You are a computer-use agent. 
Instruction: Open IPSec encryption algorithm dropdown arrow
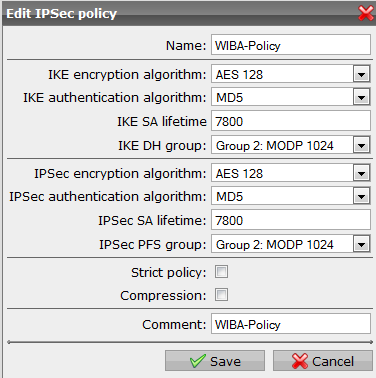(361, 173)
